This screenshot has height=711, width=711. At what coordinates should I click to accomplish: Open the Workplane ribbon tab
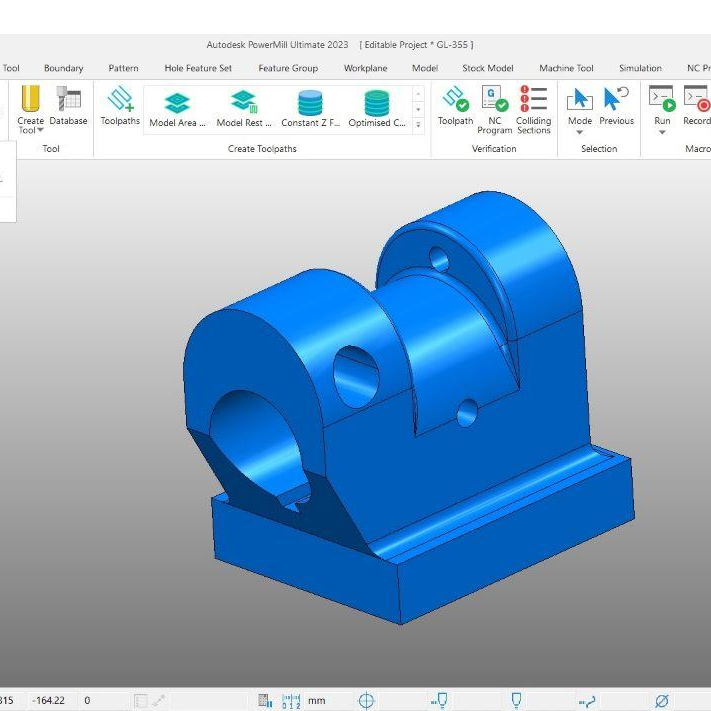[x=365, y=68]
